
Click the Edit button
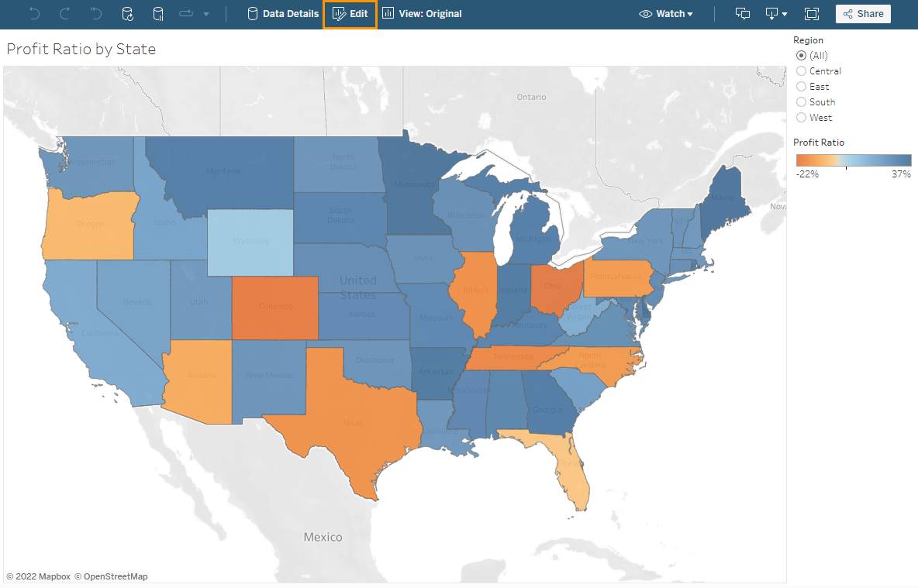pos(350,13)
